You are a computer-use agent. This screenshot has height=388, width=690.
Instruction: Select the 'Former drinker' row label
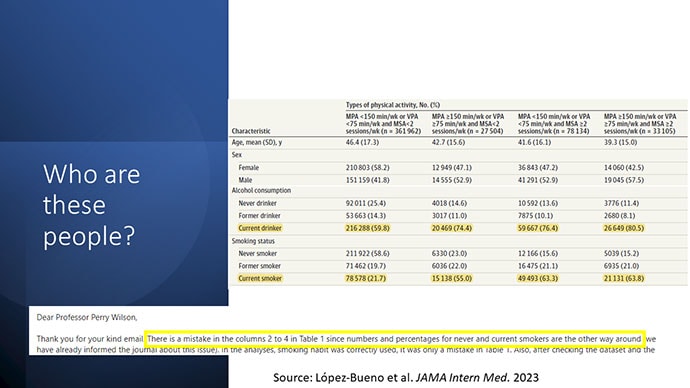(x=259, y=216)
